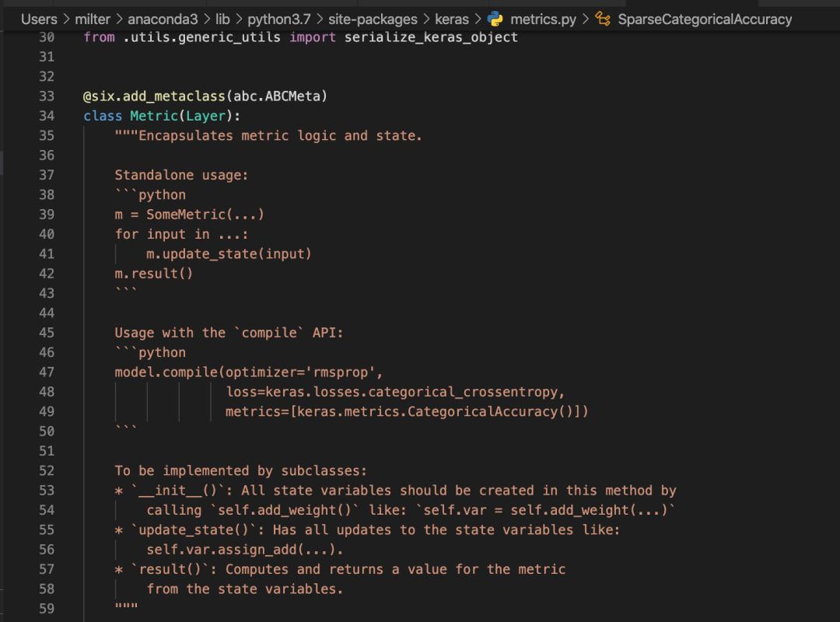Open the 'lib' breadcrumb segment
The width and height of the screenshot is (840, 622).
tap(223, 19)
